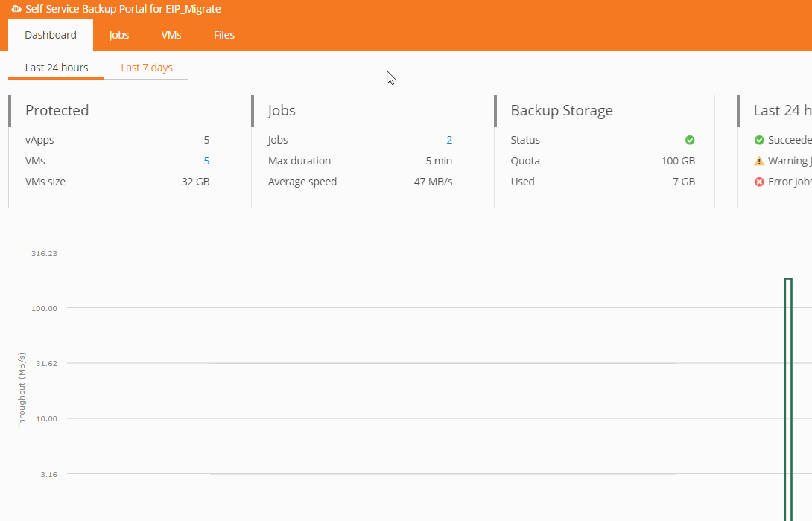
Task: Open the Dashboard tab
Action: click(51, 35)
